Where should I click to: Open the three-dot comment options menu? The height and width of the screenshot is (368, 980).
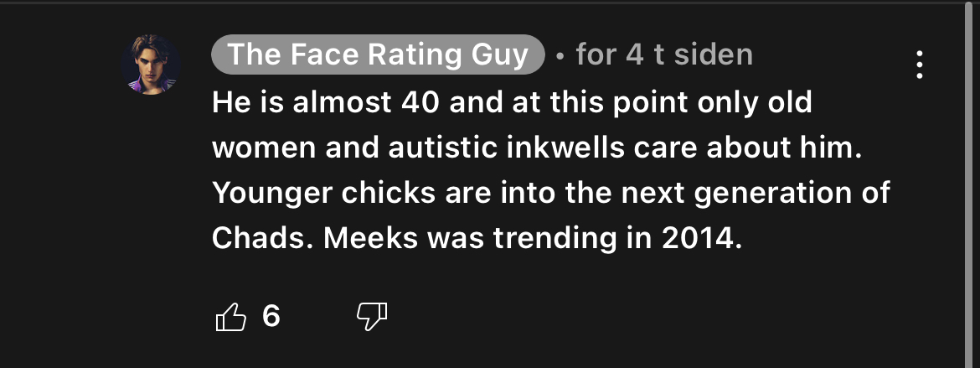coord(919,65)
